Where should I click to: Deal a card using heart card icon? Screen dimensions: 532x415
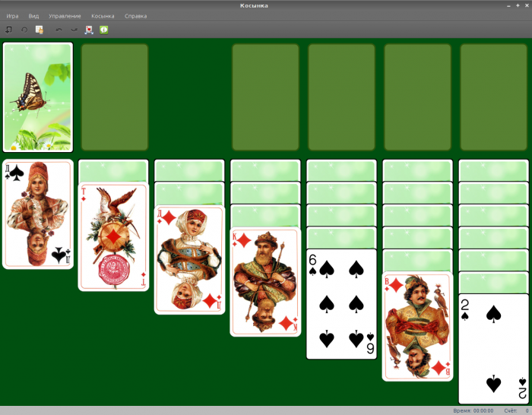tap(89, 30)
